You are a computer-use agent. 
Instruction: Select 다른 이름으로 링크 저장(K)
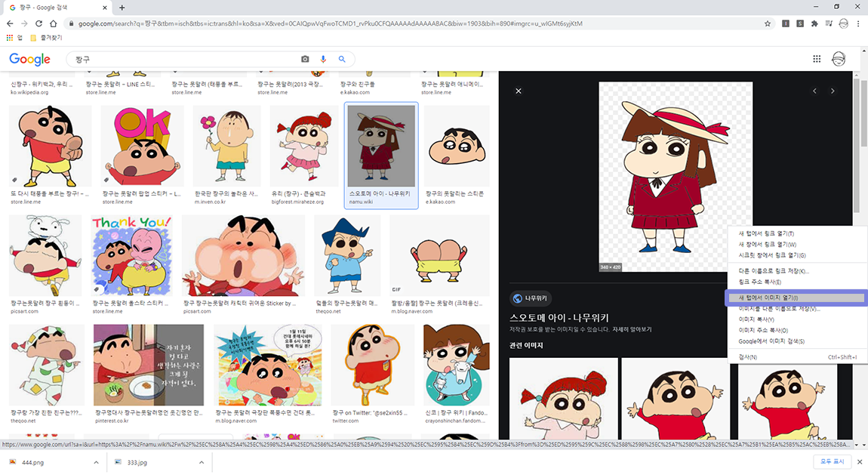796,270
